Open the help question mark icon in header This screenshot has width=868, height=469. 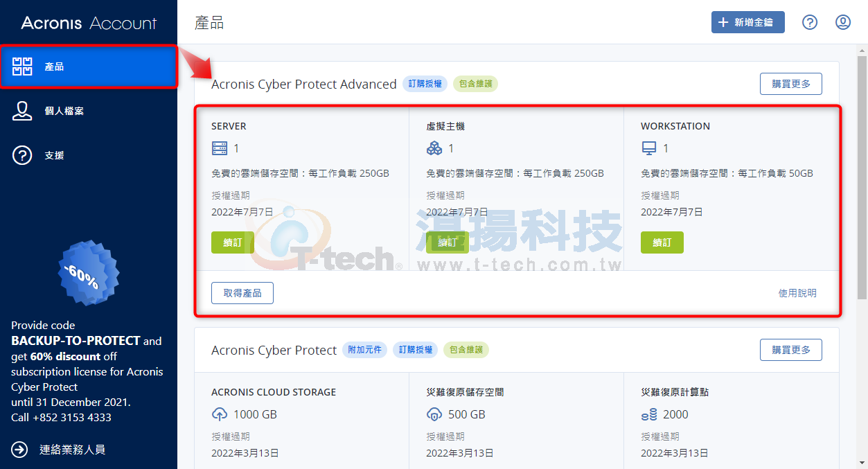point(810,22)
